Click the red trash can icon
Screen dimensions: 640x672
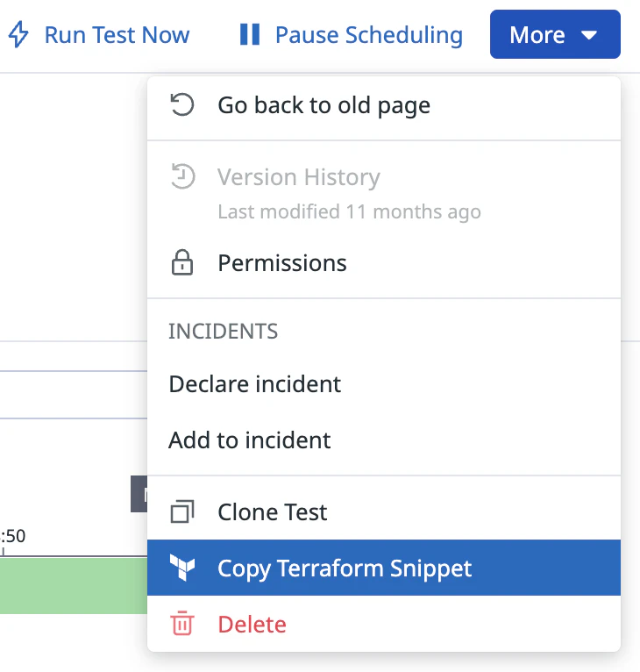coord(181,625)
